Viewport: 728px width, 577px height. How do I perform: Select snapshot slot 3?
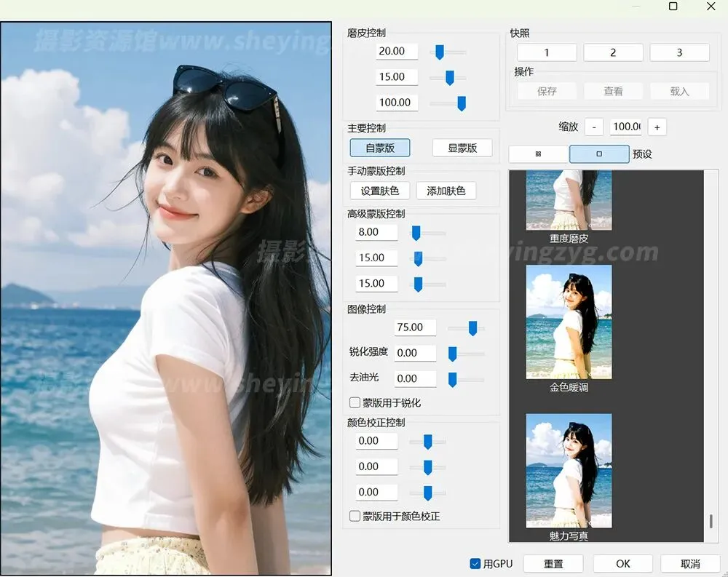point(679,52)
